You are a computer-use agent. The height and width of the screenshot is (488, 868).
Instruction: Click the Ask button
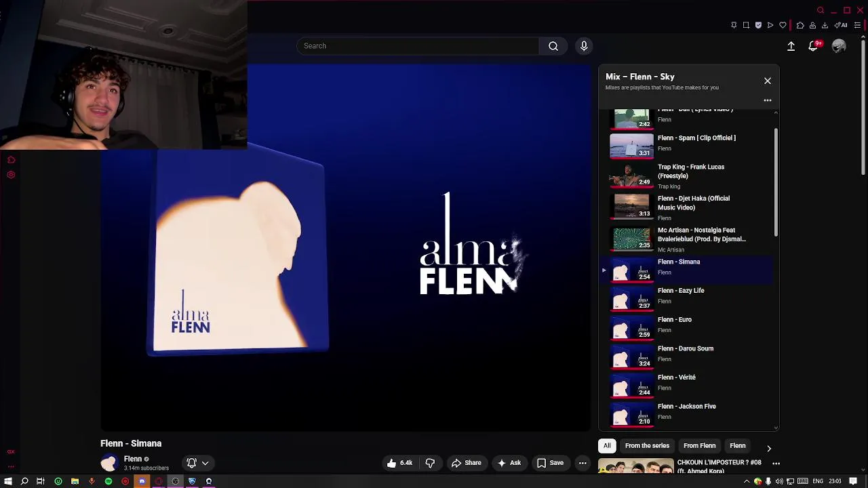point(509,463)
